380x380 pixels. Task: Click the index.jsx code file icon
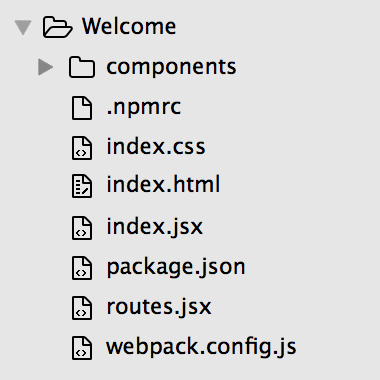coord(82,228)
